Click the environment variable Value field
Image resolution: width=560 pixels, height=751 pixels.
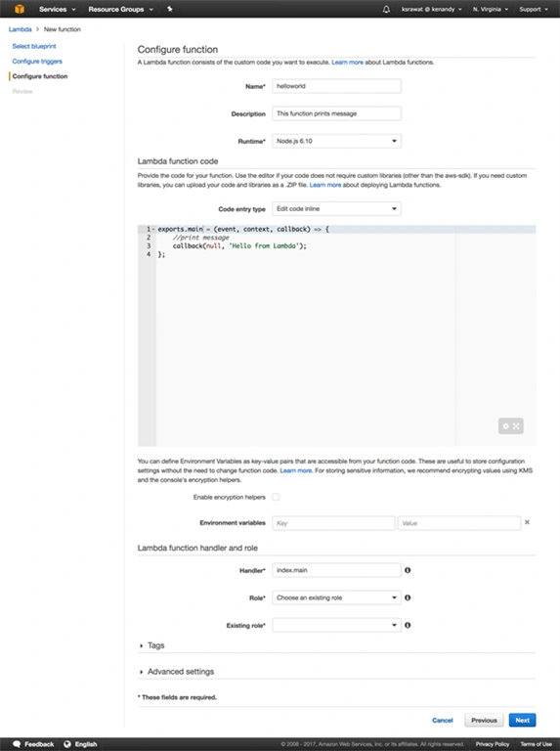click(459, 523)
